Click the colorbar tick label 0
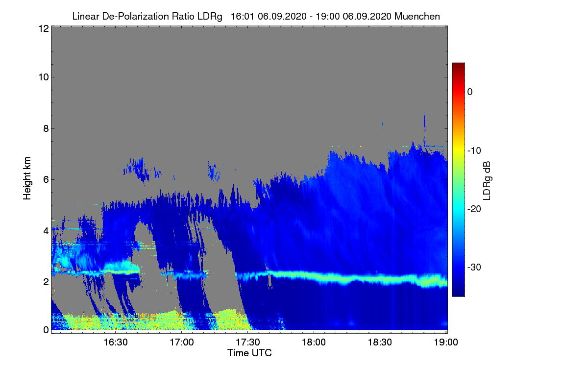588x392 pixels. (470, 92)
